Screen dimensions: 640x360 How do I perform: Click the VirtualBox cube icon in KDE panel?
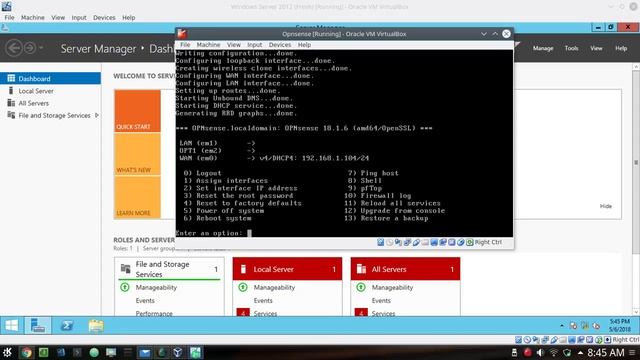pos(178,352)
